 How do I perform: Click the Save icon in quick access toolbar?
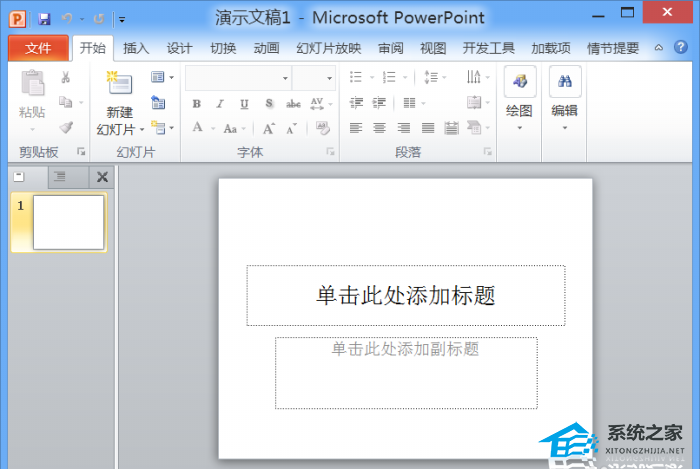point(44,19)
